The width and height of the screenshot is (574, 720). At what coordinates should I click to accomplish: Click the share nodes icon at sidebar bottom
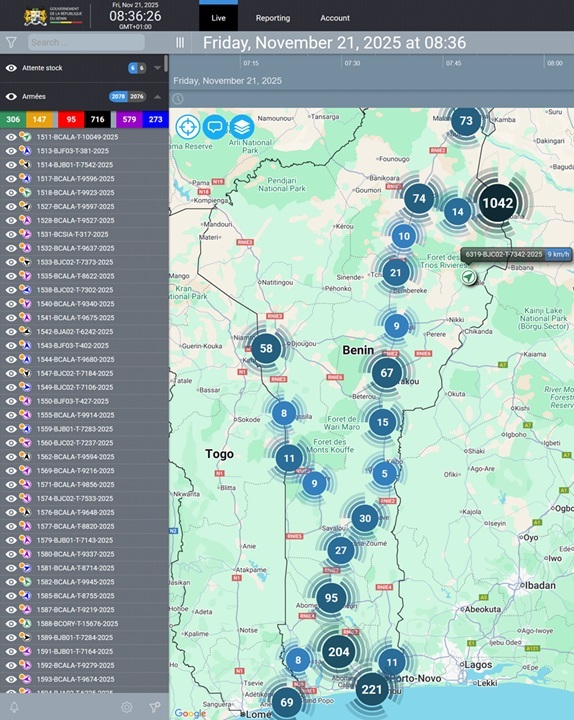(x=155, y=707)
